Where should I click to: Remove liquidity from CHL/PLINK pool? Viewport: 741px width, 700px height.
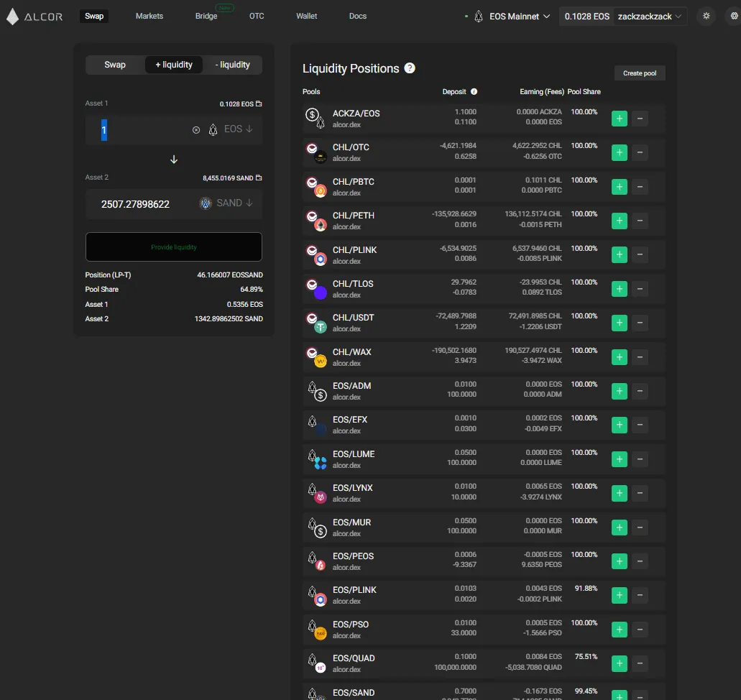[x=640, y=254]
